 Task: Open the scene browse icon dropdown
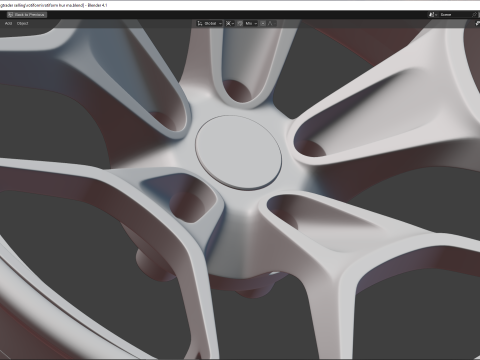point(433,15)
